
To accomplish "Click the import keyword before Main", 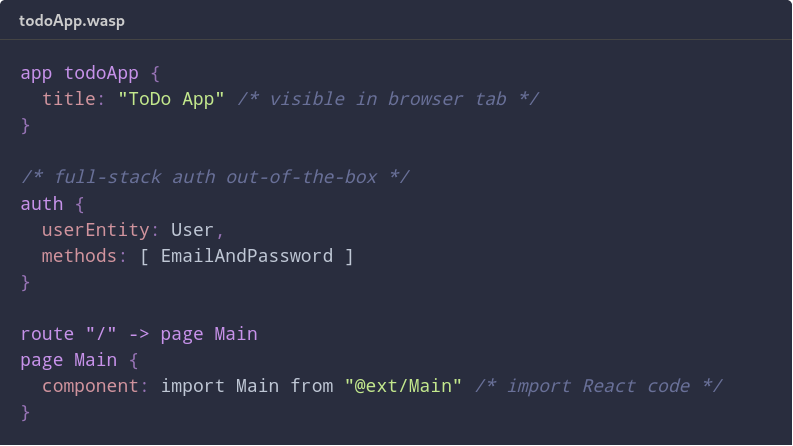I will point(193,386).
